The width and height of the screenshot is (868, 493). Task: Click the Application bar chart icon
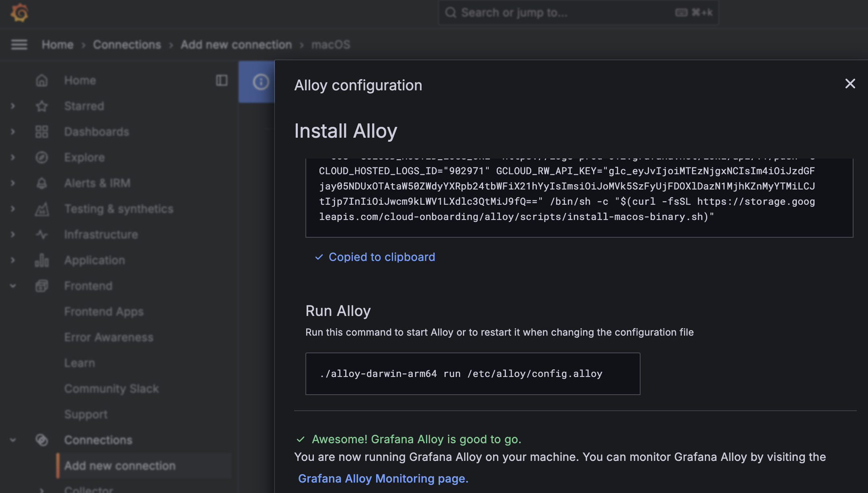(x=42, y=260)
